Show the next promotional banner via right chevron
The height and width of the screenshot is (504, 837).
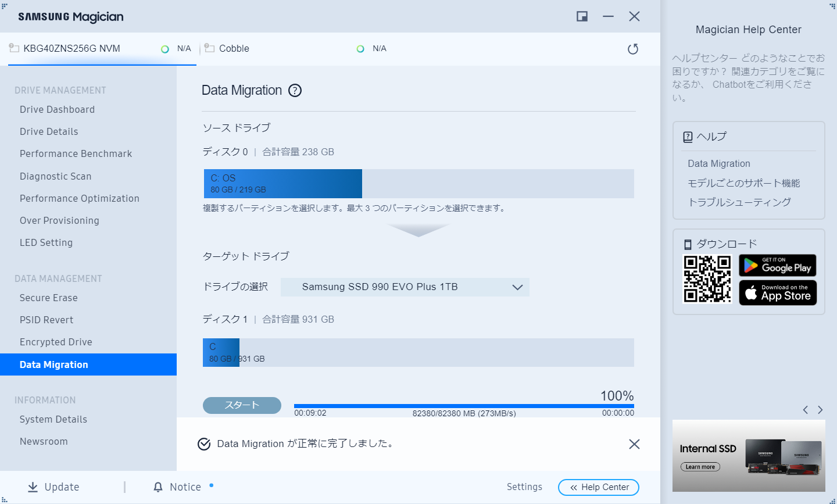[x=821, y=410]
